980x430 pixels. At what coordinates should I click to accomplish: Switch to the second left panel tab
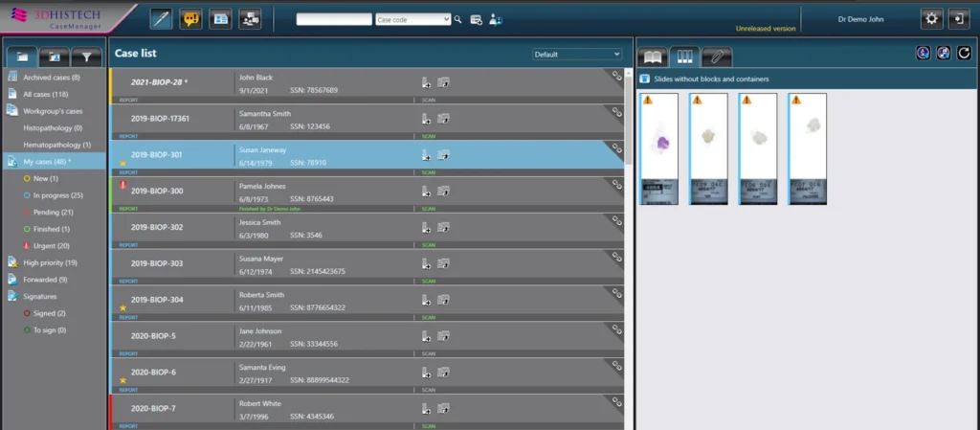click(x=55, y=57)
